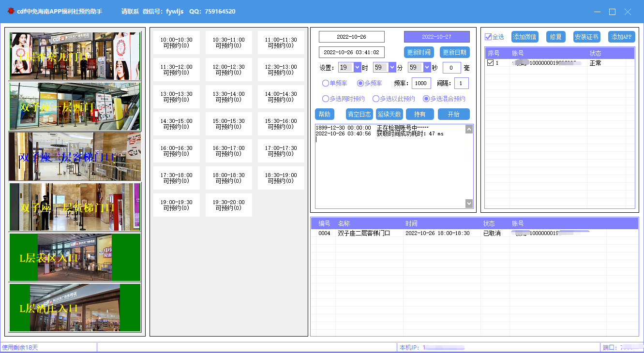
Task: Click the 延续天数 button
Action: pos(389,114)
